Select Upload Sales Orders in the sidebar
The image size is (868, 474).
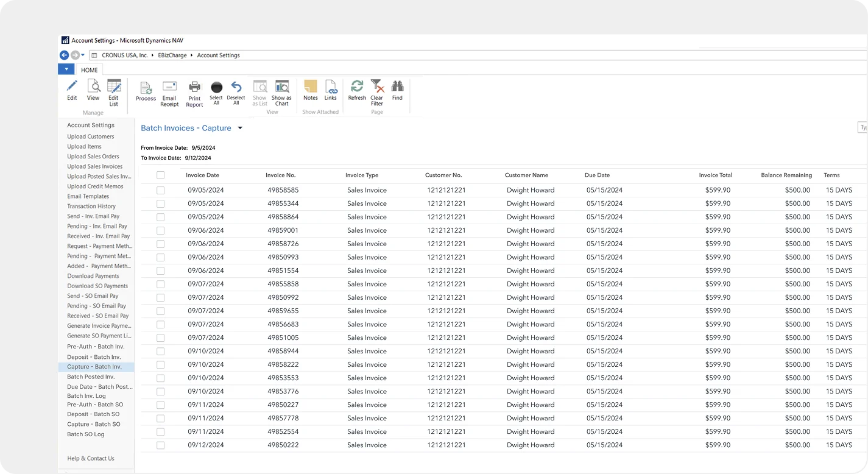pos(93,157)
